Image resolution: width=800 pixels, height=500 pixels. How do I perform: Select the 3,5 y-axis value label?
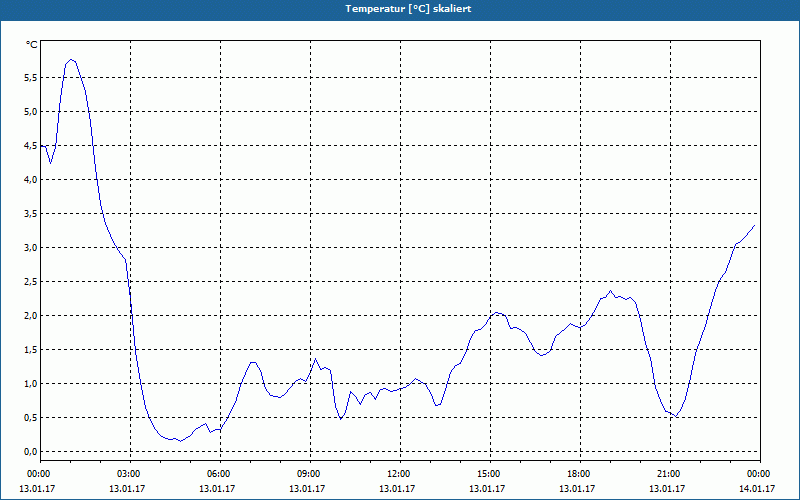pos(30,214)
